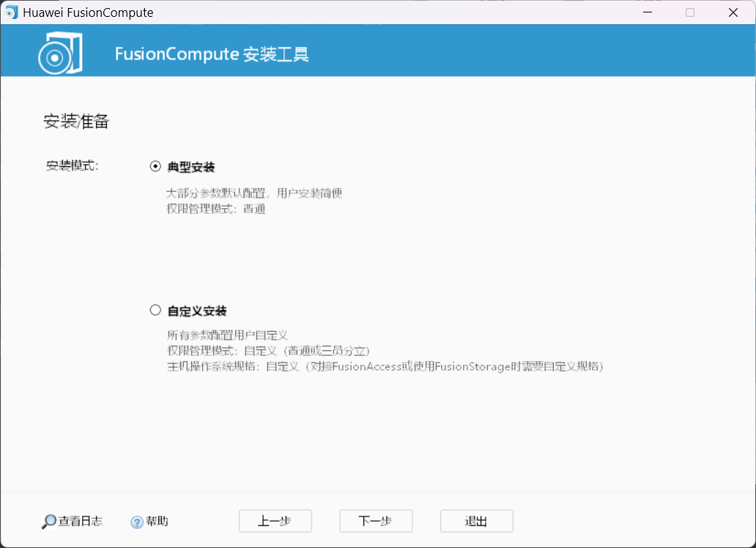Click the Huawei FusionCompute window title

click(88, 12)
